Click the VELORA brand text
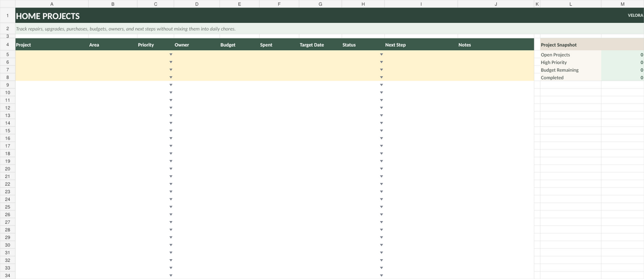 pos(635,16)
